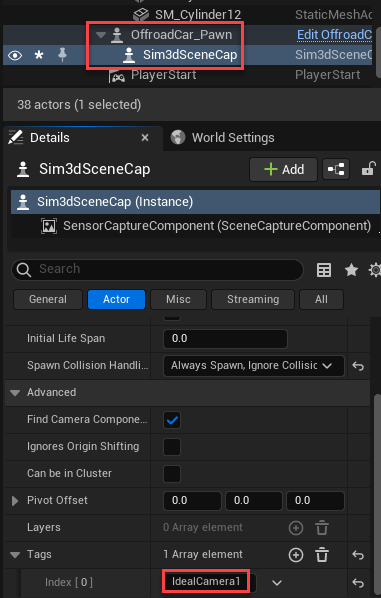Expand the Pivot Offset property

(x=15, y=501)
